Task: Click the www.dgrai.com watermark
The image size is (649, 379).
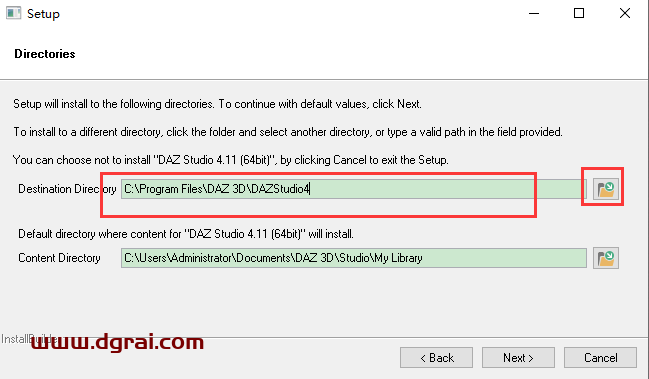Action: point(118,342)
